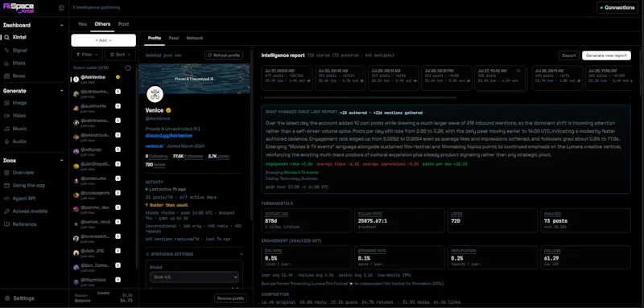The height and width of the screenshot is (308, 644).
Task: Click the horizontal scrollbar under report cards
Action: point(360,97)
